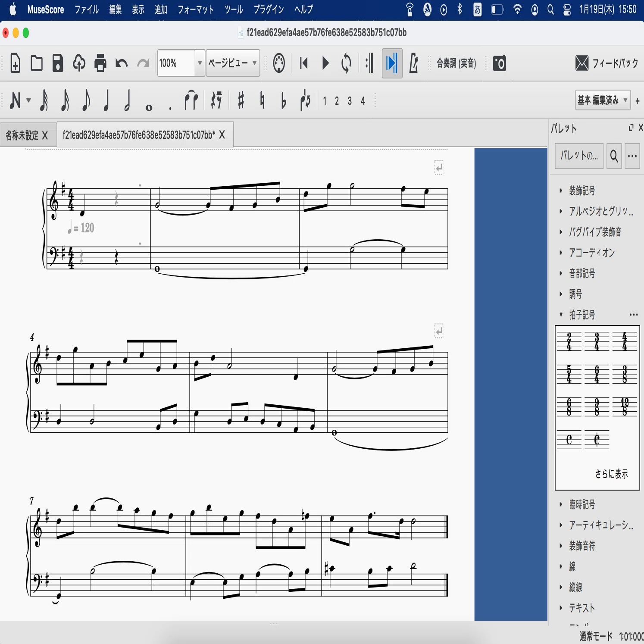Click the パレットの検索 search field

click(579, 156)
